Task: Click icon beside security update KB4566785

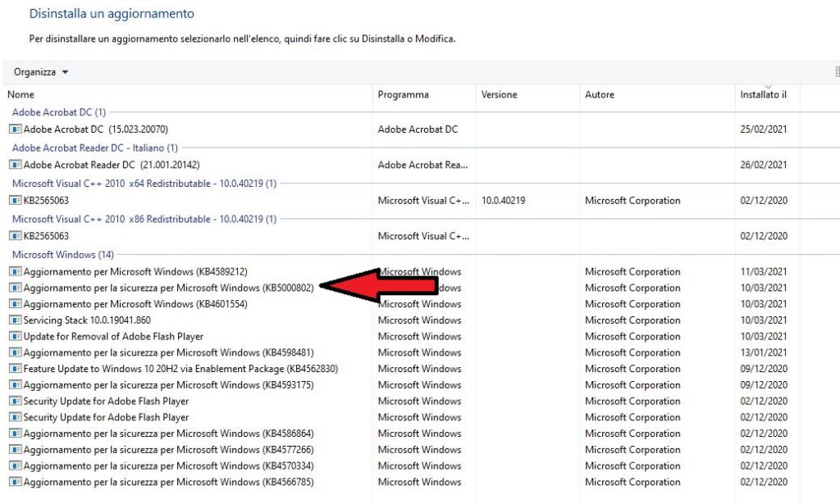Action: [x=16, y=482]
